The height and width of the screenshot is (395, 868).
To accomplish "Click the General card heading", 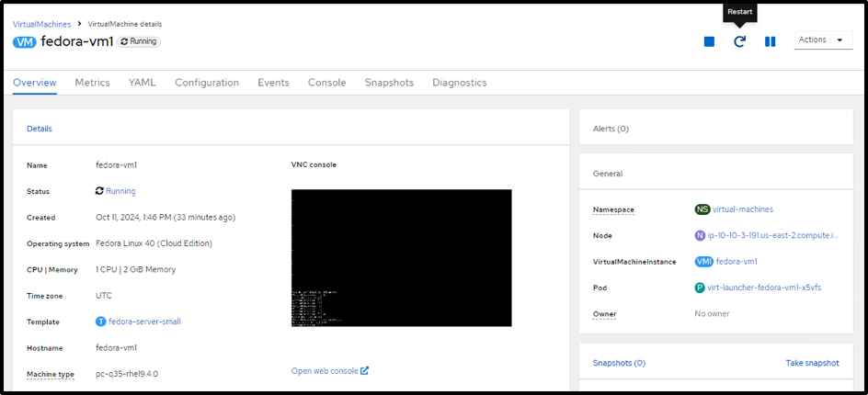I will coord(608,174).
